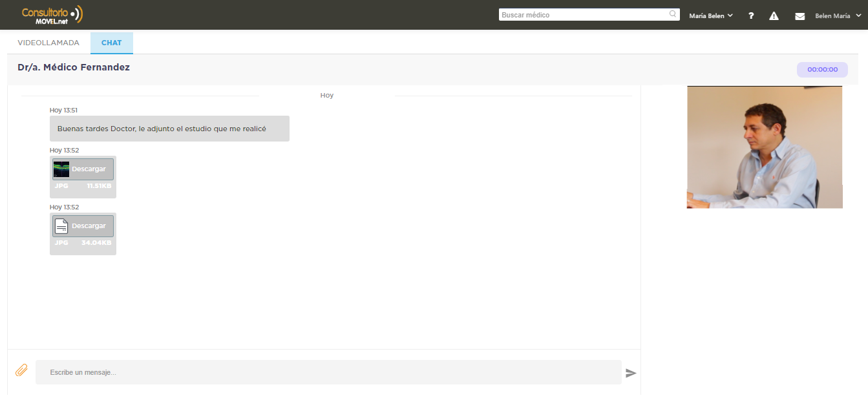The height and width of the screenshot is (400, 868).
Task: Click the Dr/a. Médico Fernandez heading
Action: (x=74, y=67)
